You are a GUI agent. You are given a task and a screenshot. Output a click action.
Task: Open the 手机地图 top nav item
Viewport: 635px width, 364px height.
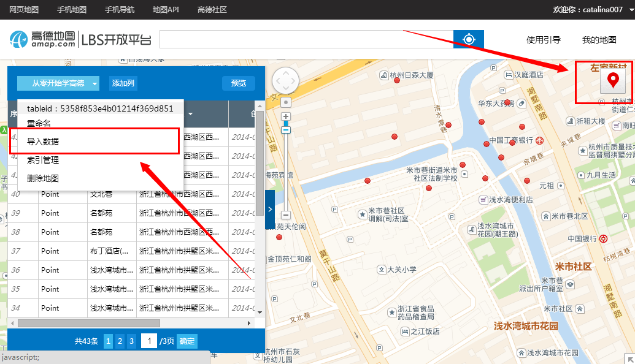click(72, 10)
